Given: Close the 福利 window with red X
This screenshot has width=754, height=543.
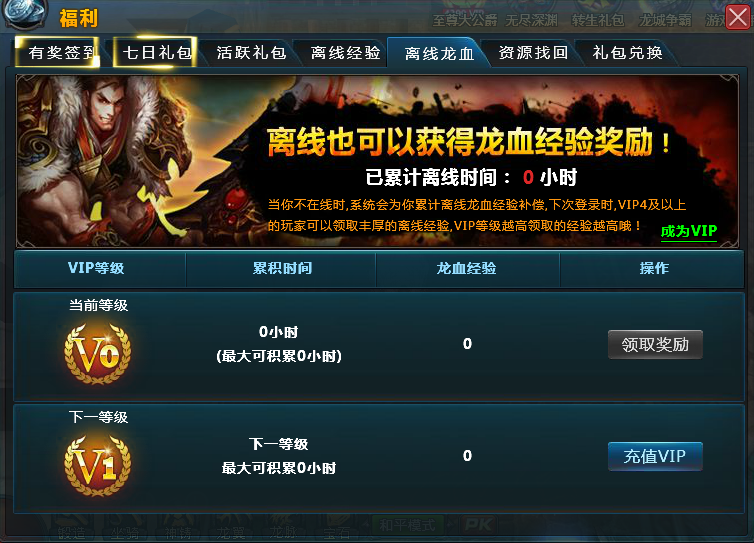Looking at the screenshot, I should (738, 17).
